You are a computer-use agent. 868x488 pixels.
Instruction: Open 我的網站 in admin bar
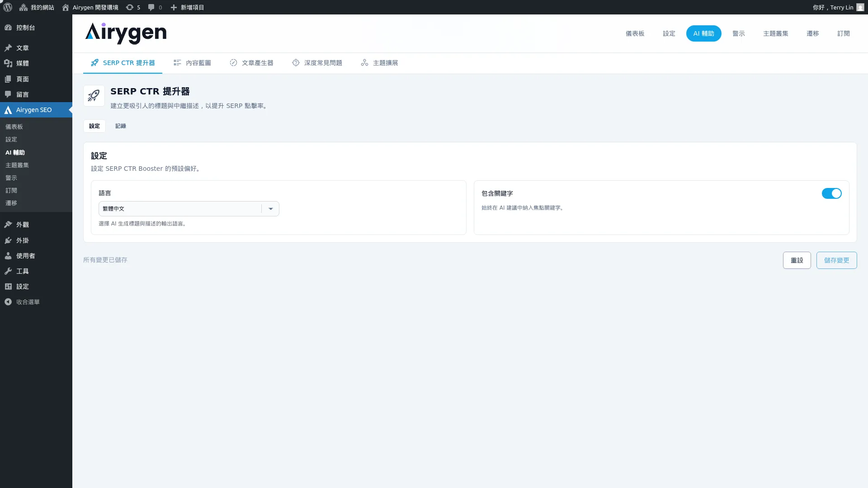[37, 7]
